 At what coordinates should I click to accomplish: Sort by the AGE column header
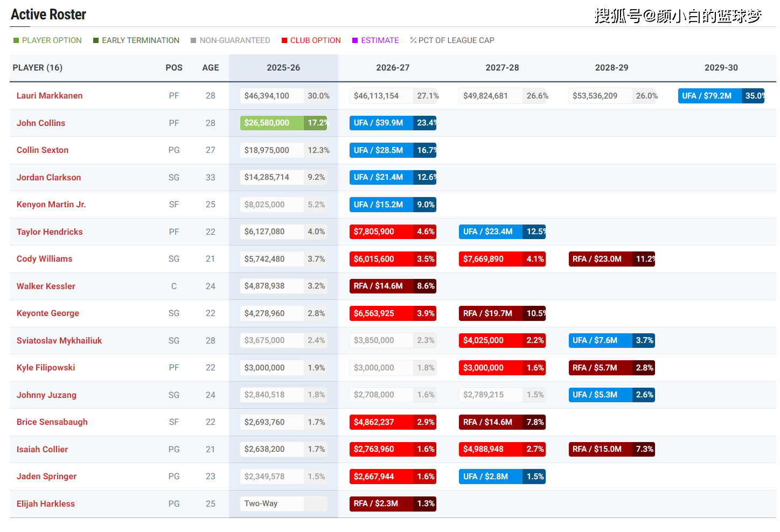(210, 68)
